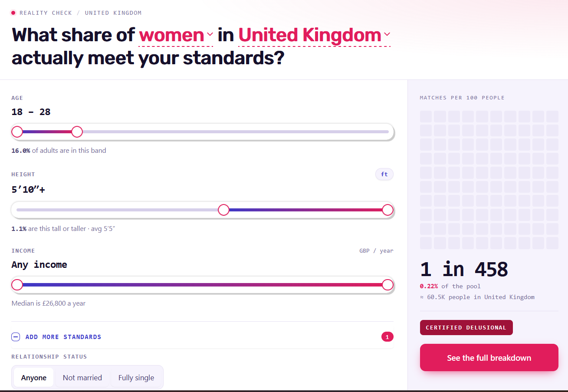Open the women gender dropdown
Screen dimensions: 568x392
click(176, 35)
